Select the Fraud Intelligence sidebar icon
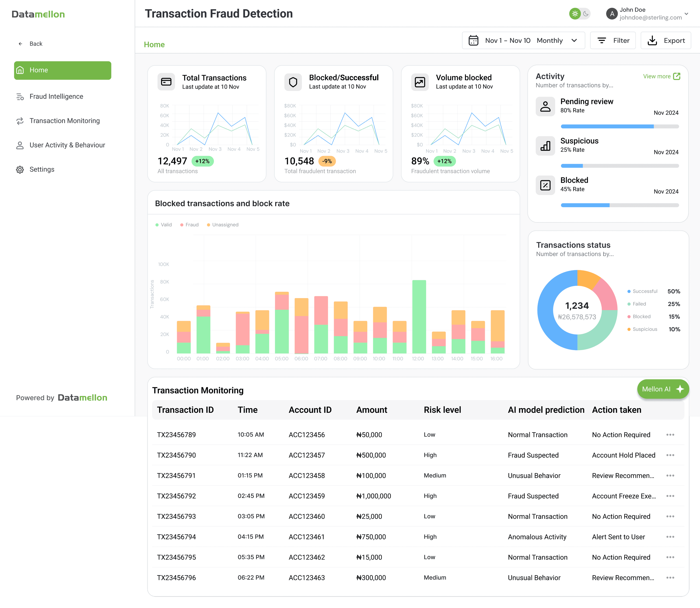 [20, 96]
